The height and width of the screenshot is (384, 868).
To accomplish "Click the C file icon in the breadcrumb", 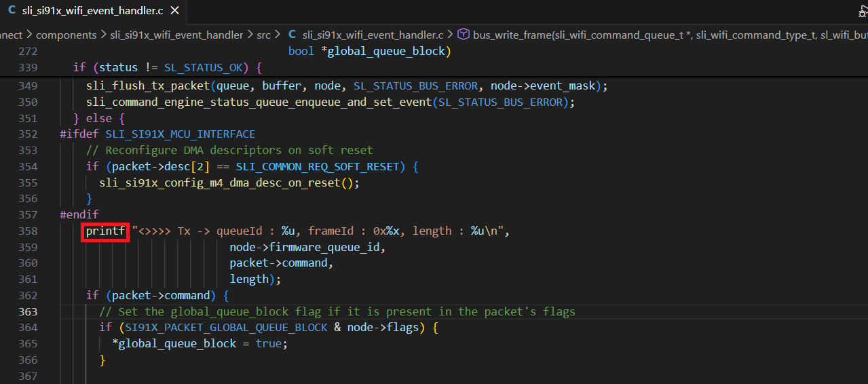I will 293,35.
